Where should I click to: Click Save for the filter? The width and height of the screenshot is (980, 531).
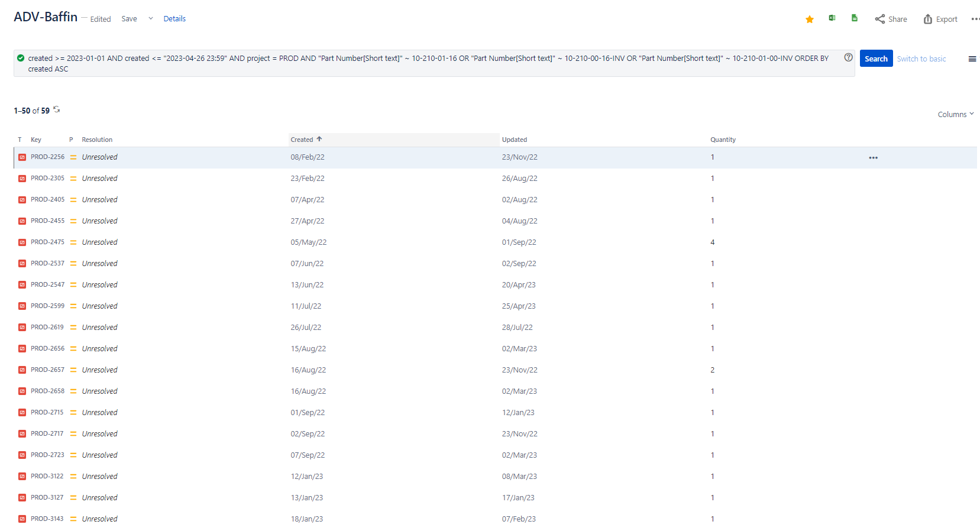(x=129, y=19)
